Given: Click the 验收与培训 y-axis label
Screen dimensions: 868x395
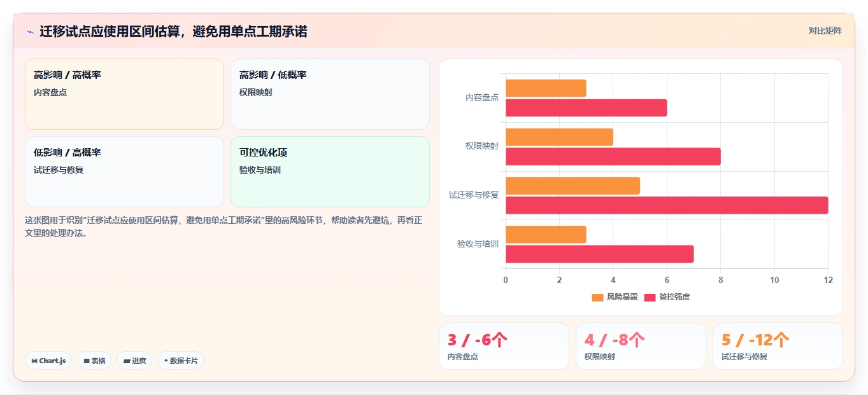Looking at the screenshot, I should coord(478,244).
